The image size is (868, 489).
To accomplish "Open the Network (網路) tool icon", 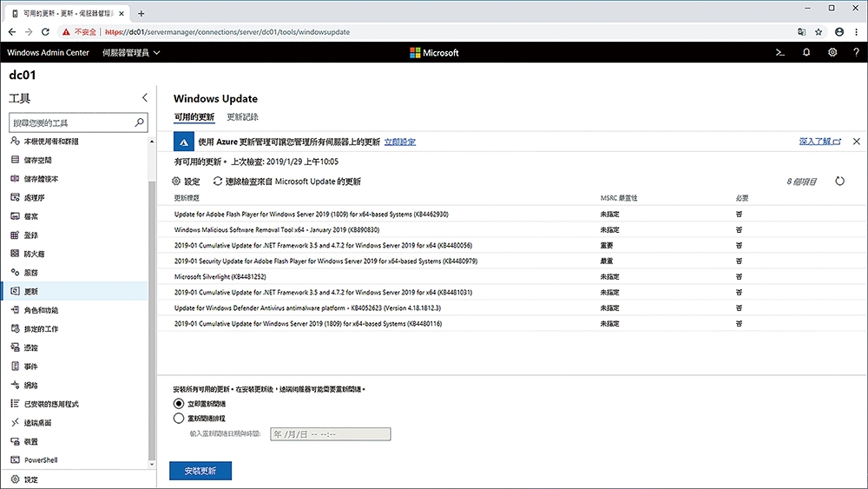I will 15,385.
